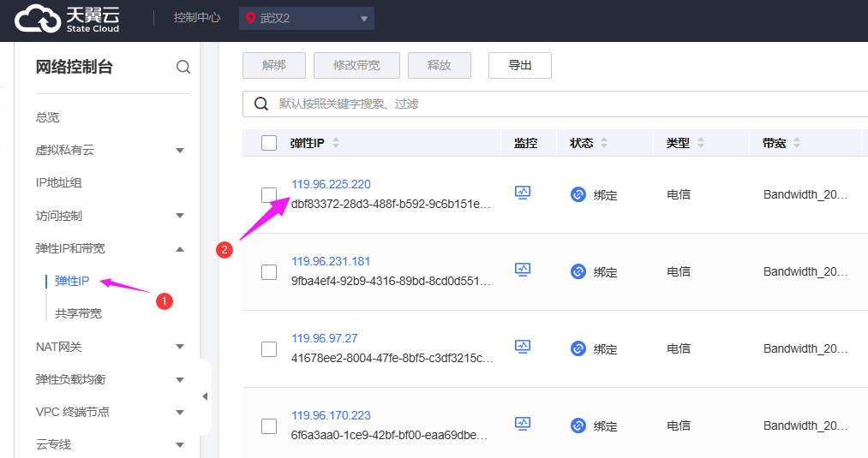Screen dimensions: 868x458
Task: Open the 武汉2 region dropdown
Action: pyautogui.click(x=307, y=19)
